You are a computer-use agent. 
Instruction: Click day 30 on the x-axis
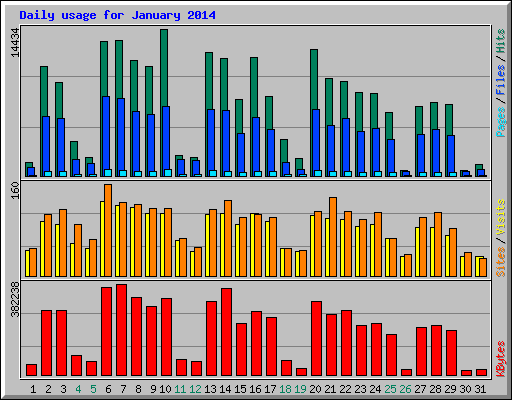pyautogui.click(x=465, y=389)
